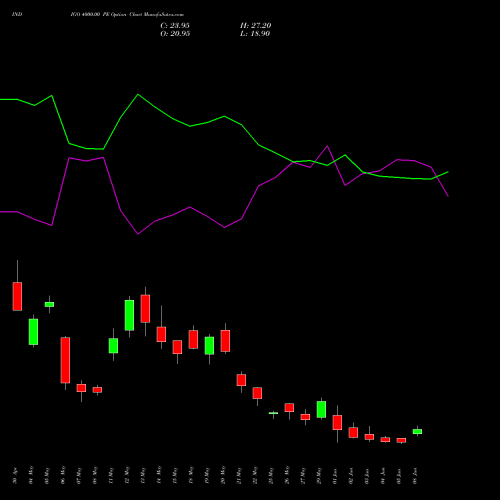Select the 13 May date label

coord(143,476)
